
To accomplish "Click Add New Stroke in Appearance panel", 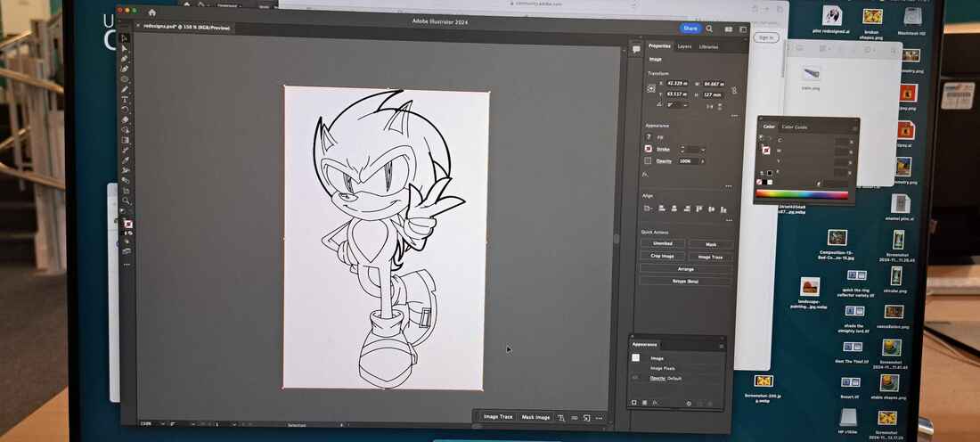I will pyautogui.click(x=633, y=403).
